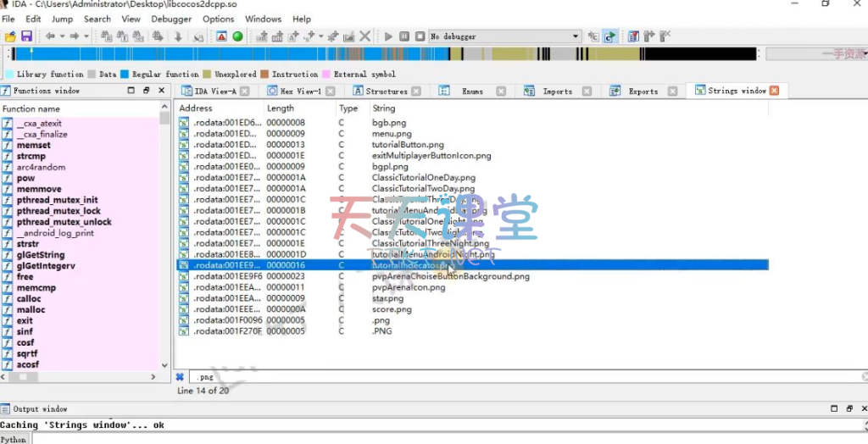Image resolution: width=868 pixels, height=444 pixels.
Task: Click the Jump back arrow icon
Action: pos(49,36)
